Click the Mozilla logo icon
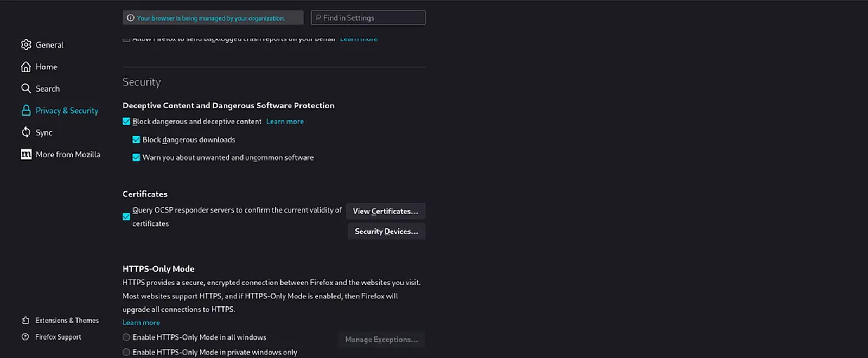 (26, 155)
